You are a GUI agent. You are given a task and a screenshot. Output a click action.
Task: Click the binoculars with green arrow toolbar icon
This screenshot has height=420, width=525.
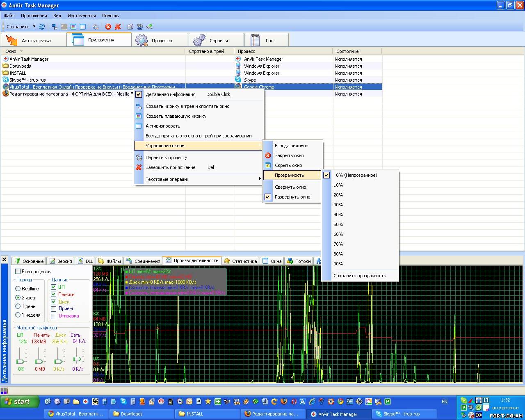pos(149,27)
